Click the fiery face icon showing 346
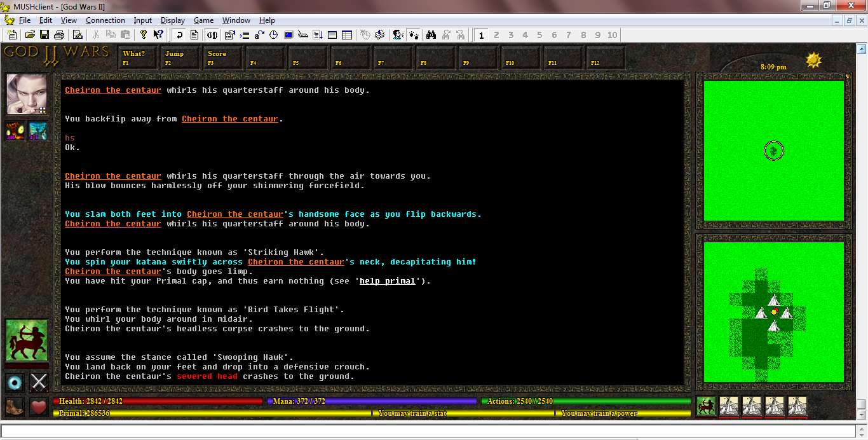The height and width of the screenshot is (440, 868). pos(15,131)
